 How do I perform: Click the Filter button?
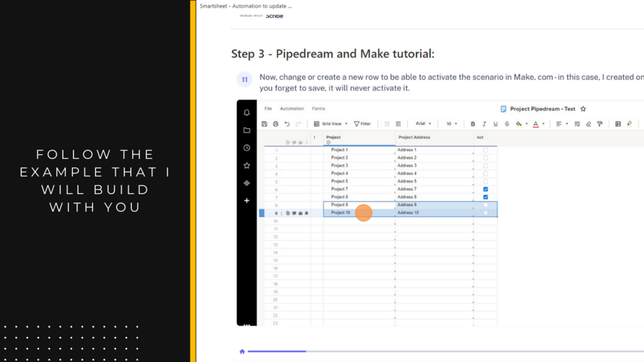(362, 124)
